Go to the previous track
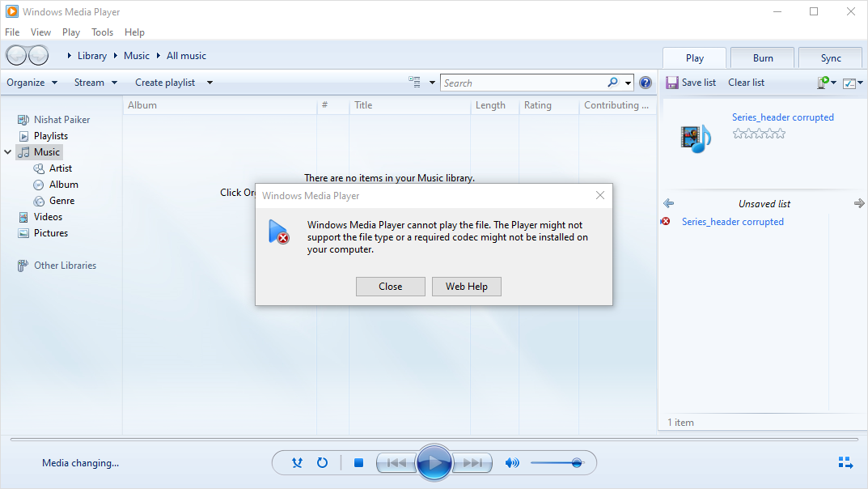 pos(396,463)
